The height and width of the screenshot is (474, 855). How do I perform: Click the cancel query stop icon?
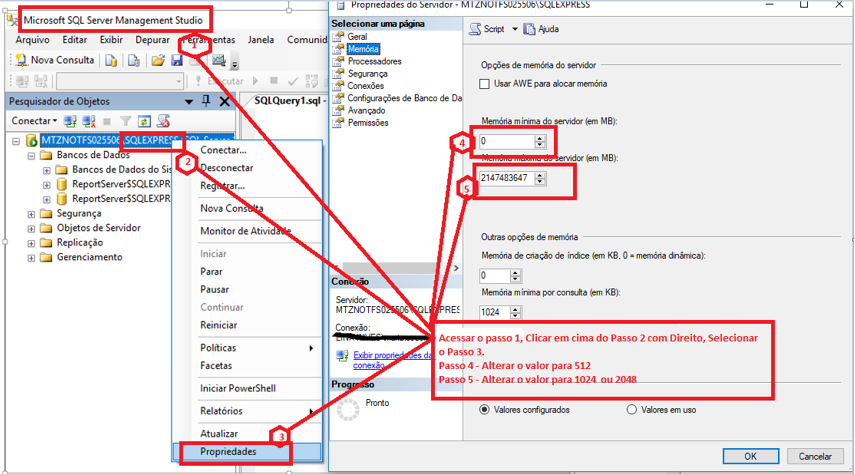click(274, 81)
